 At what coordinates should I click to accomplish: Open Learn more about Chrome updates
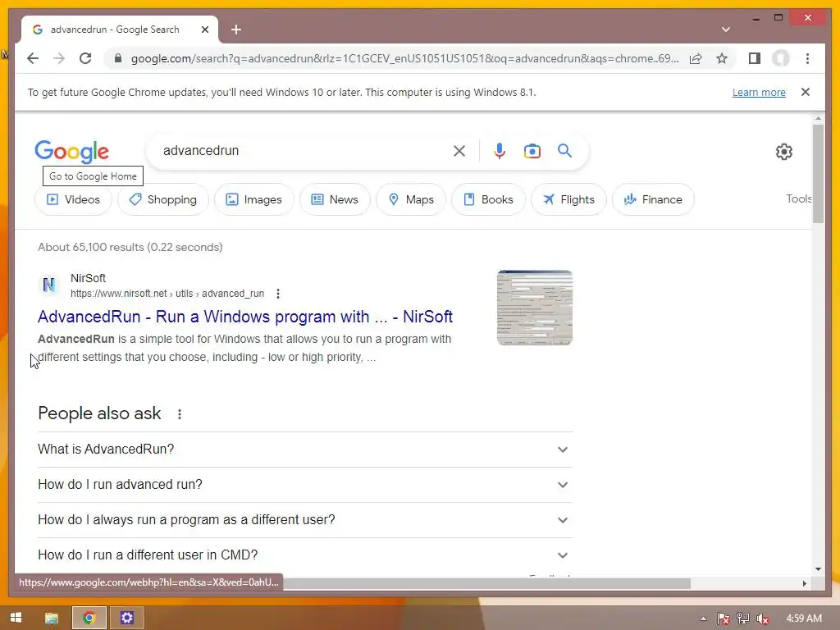click(x=759, y=92)
